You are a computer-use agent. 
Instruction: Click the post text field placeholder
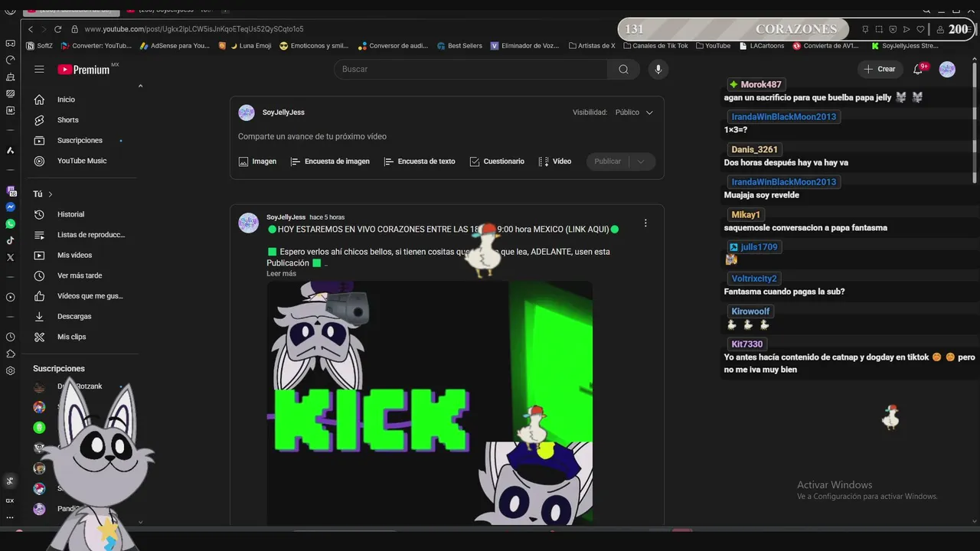[312, 137]
